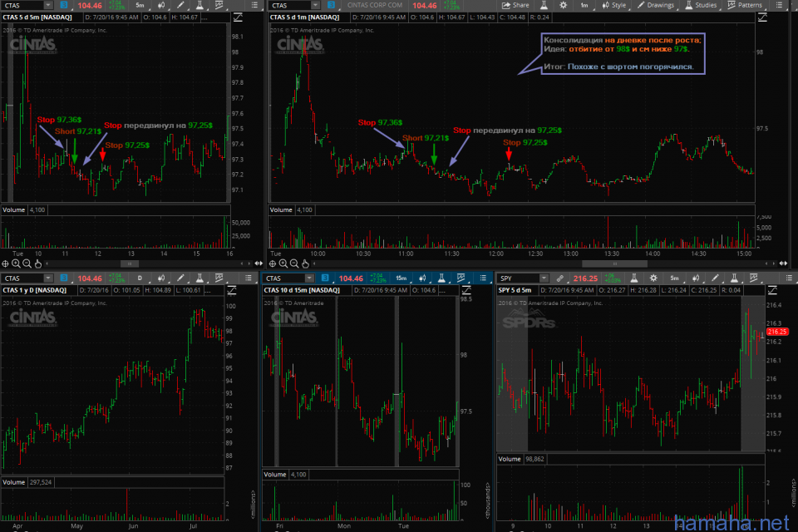
Task: Open the D timeframe selector in daily chart
Action: [140, 278]
